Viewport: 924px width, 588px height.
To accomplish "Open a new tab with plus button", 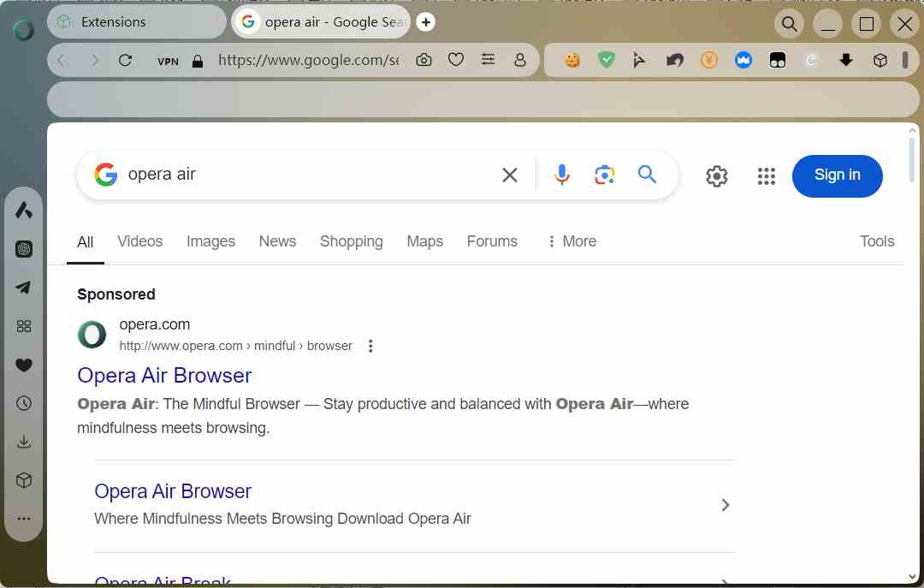I will (425, 21).
